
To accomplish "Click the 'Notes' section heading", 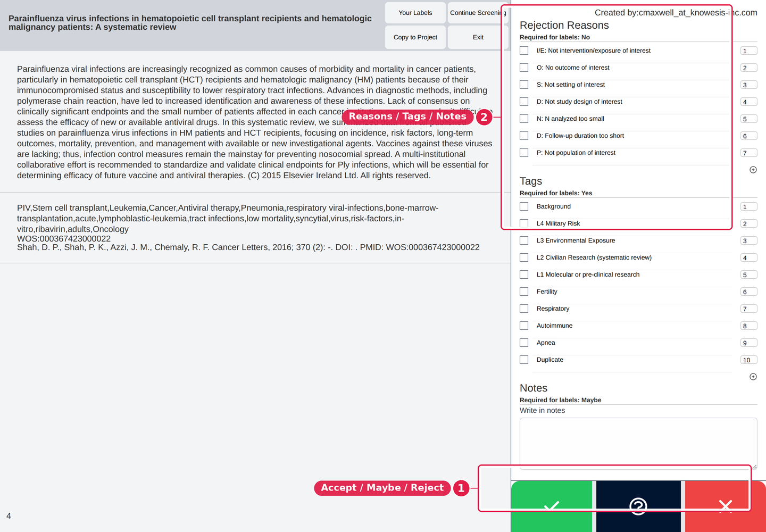I will point(534,388).
